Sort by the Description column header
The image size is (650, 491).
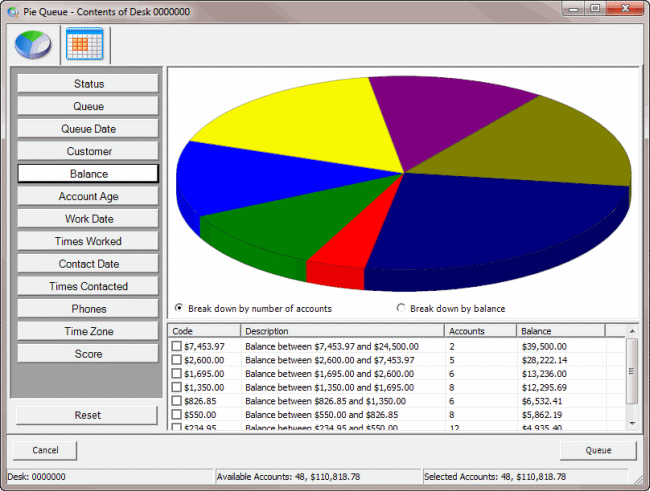(342, 331)
